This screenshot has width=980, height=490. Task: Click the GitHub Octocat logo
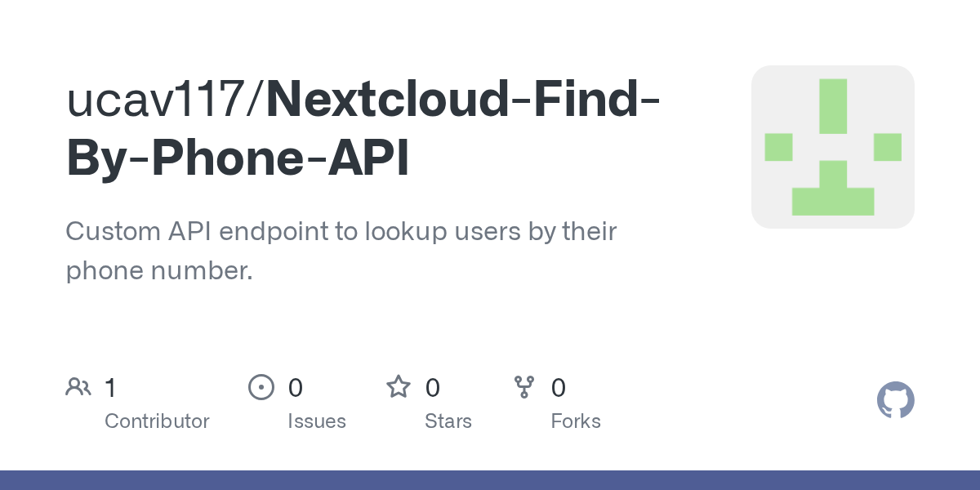895,400
